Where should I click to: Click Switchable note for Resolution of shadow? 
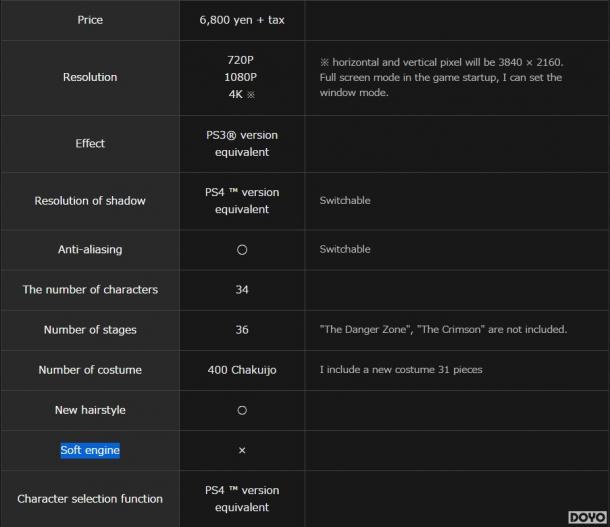[345, 200]
